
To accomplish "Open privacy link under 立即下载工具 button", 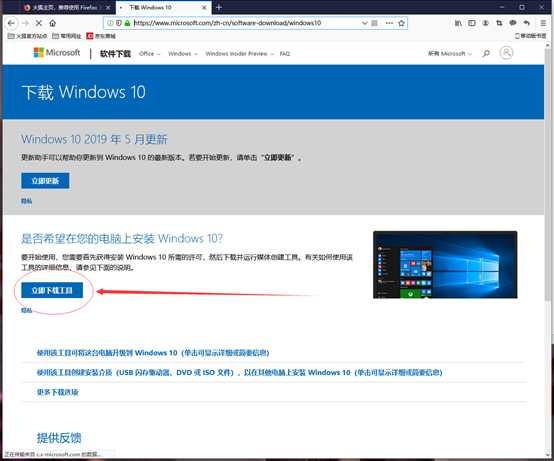I will (x=26, y=310).
